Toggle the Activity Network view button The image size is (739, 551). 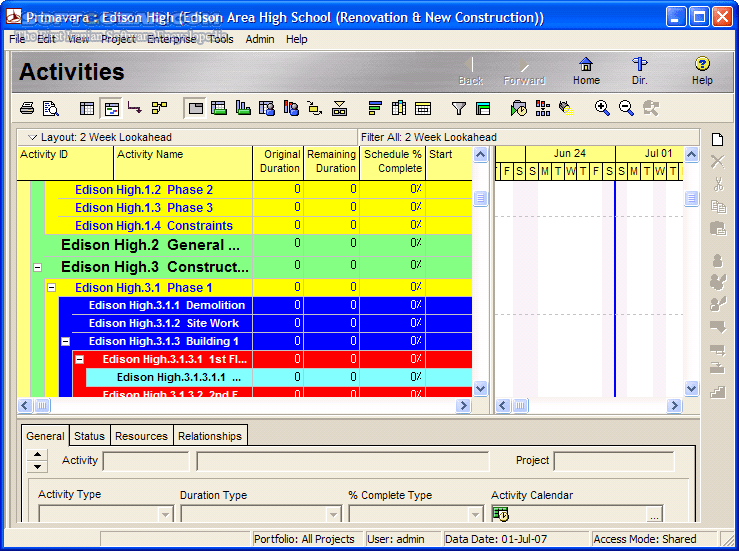point(159,108)
